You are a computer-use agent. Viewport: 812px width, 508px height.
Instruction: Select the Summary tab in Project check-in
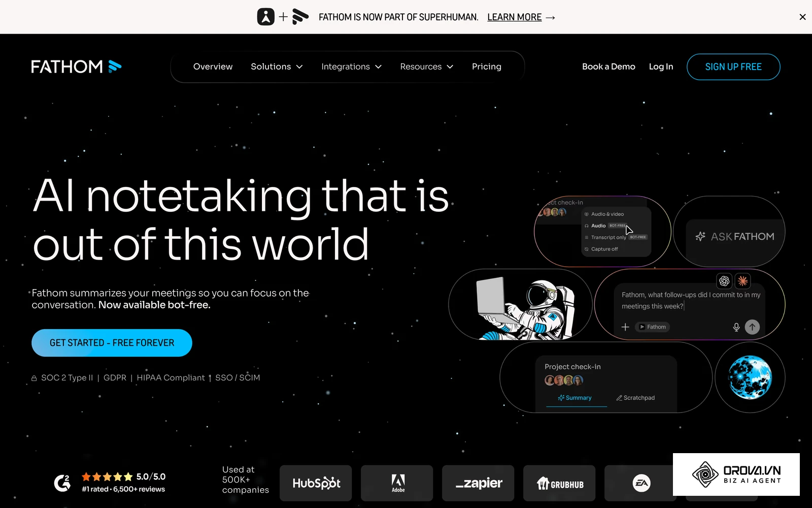(575, 398)
